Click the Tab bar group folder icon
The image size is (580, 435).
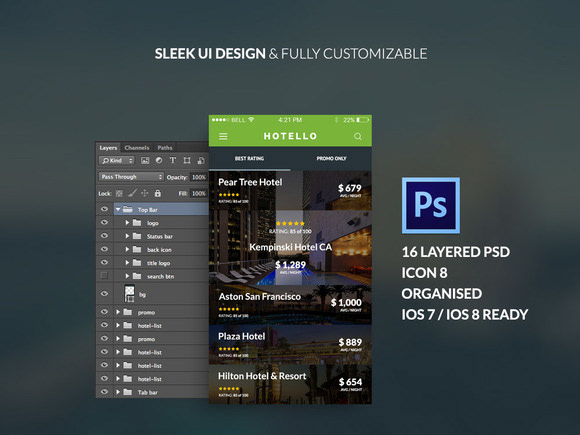128,392
